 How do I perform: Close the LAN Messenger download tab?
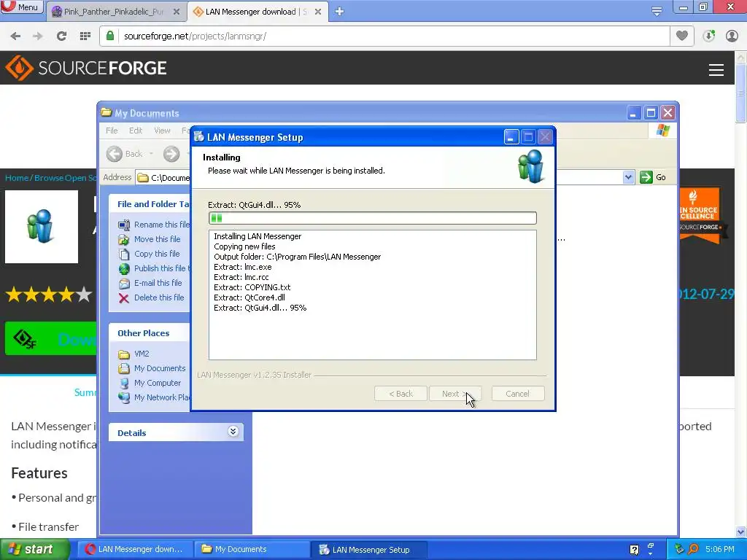click(318, 12)
